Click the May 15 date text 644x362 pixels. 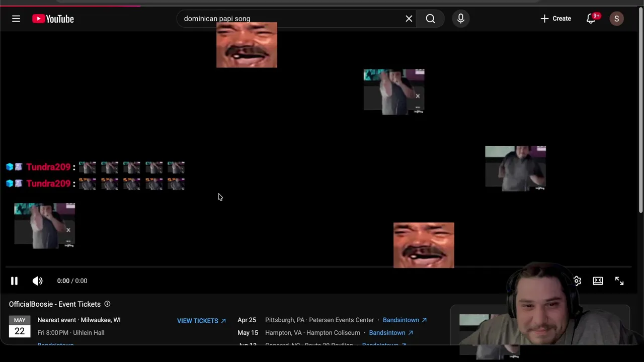click(x=248, y=333)
